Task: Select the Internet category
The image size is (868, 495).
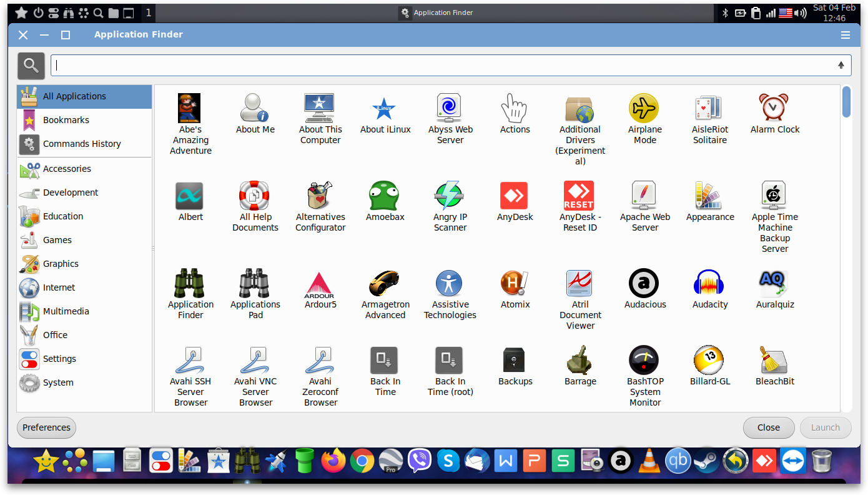Action: pyautogui.click(x=84, y=287)
